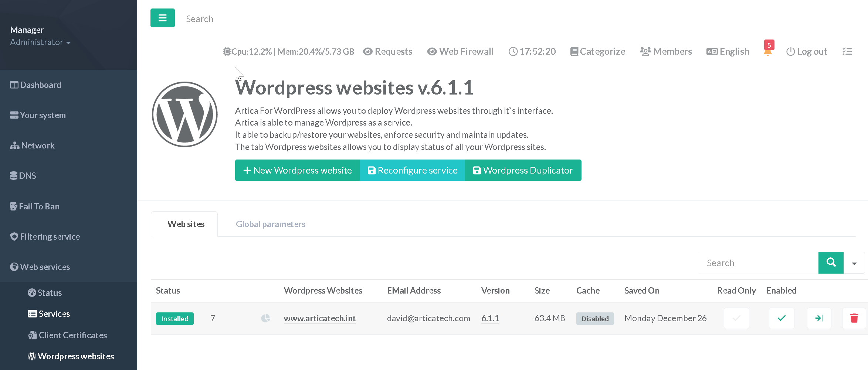
Task: Click the green magnifier search button
Action: click(831, 263)
